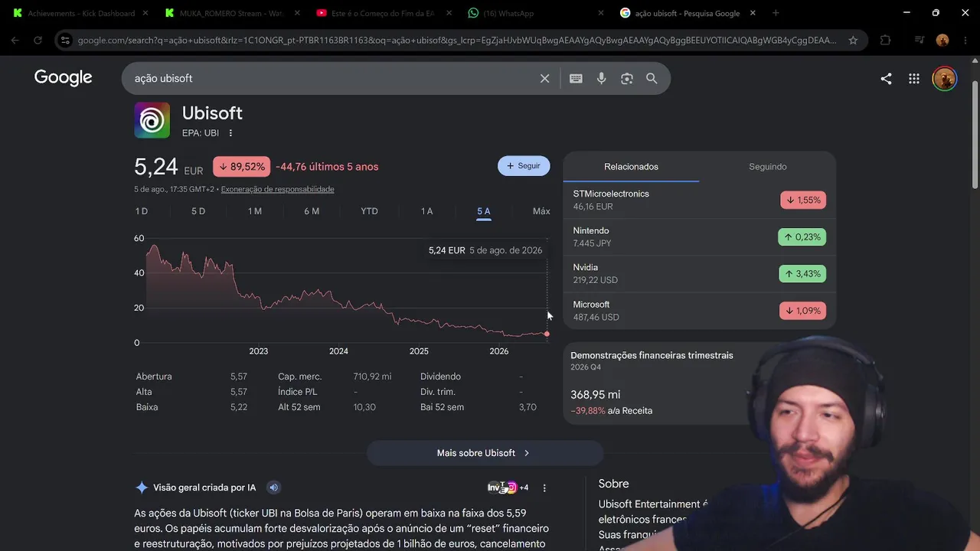Start voice search with the microphone
The width and height of the screenshot is (980, 551).
[602, 78]
